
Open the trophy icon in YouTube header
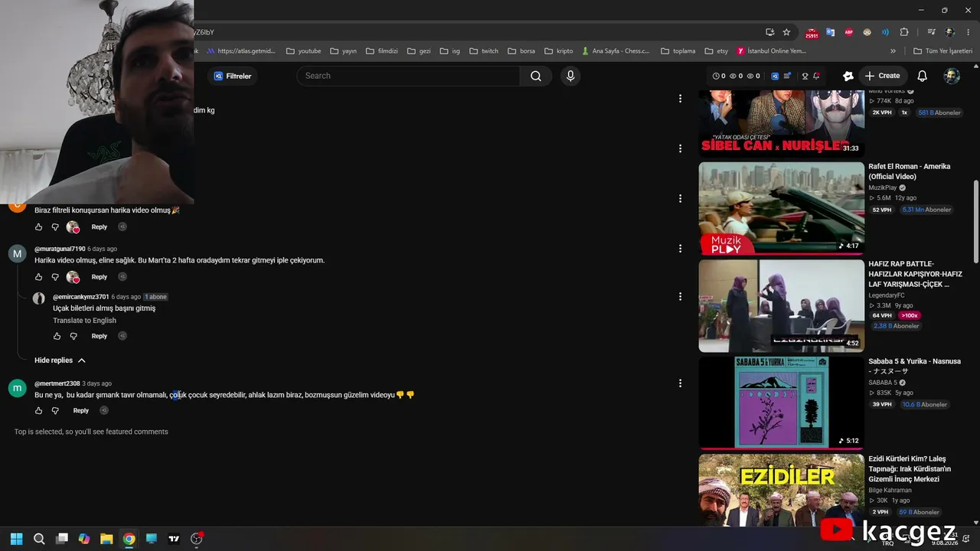click(x=805, y=76)
